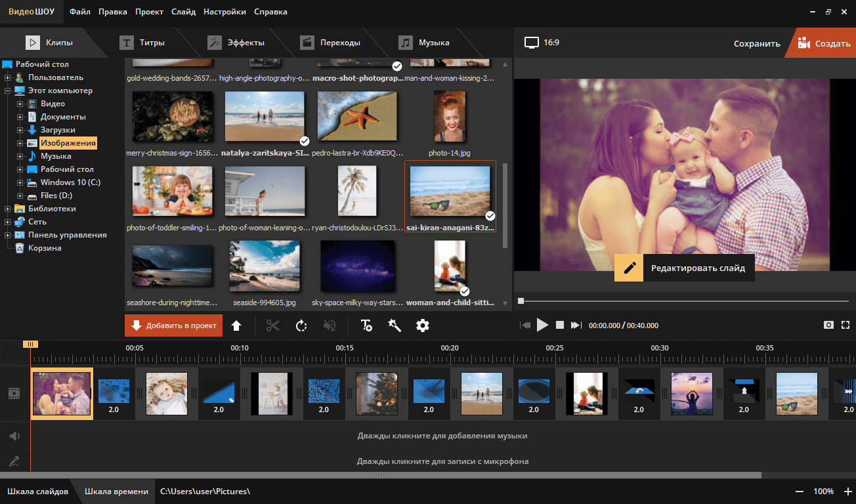Select the Christmas tree slide on timeline

[377, 393]
